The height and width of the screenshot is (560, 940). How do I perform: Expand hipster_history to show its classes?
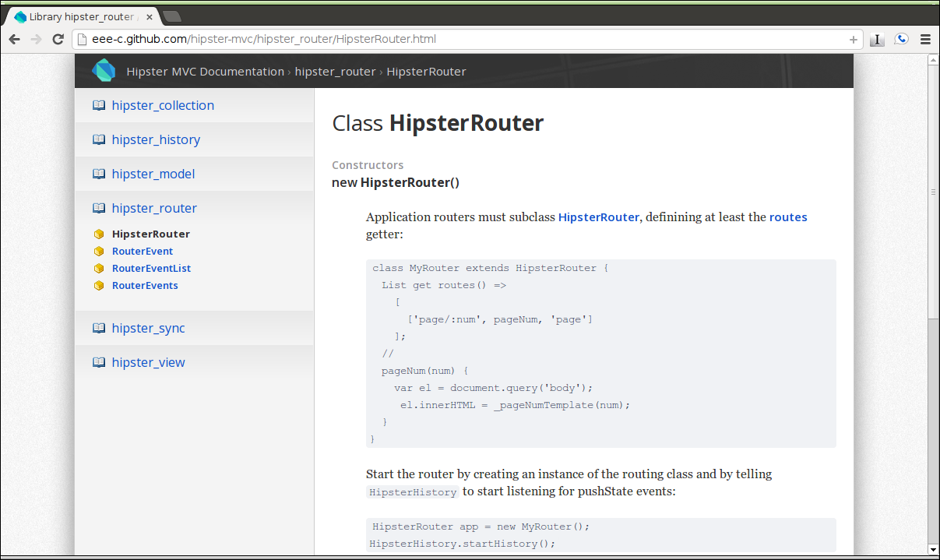click(x=156, y=139)
